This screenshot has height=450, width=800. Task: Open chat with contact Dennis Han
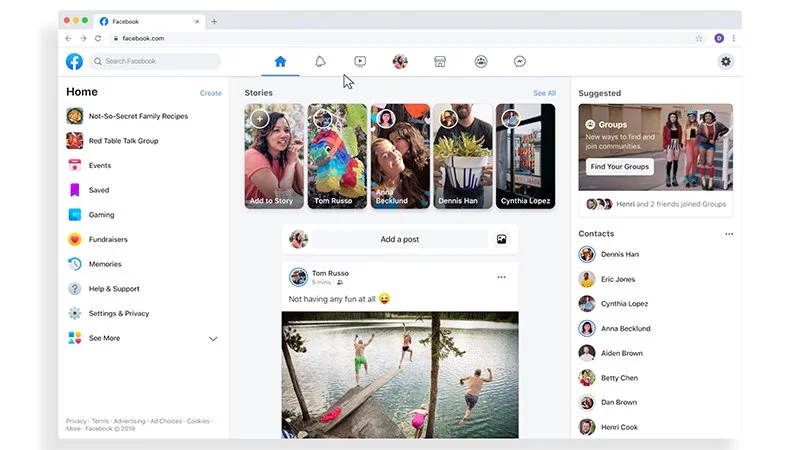609,254
